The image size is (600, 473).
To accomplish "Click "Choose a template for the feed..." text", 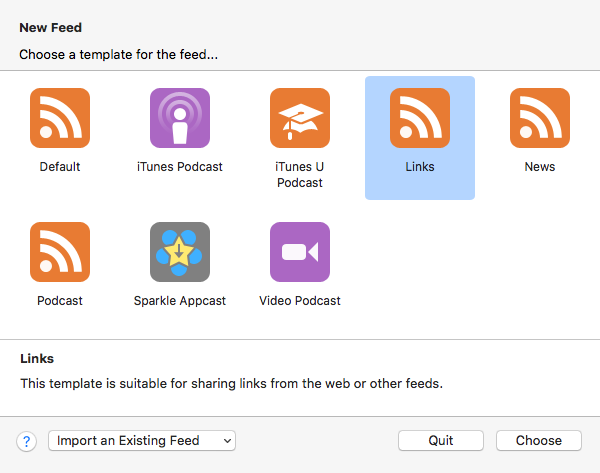I will 119,55.
